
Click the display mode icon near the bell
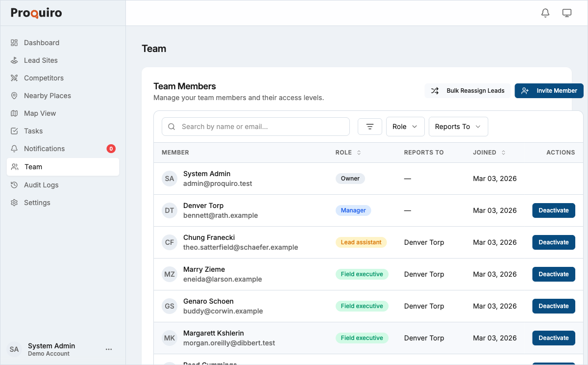click(567, 13)
